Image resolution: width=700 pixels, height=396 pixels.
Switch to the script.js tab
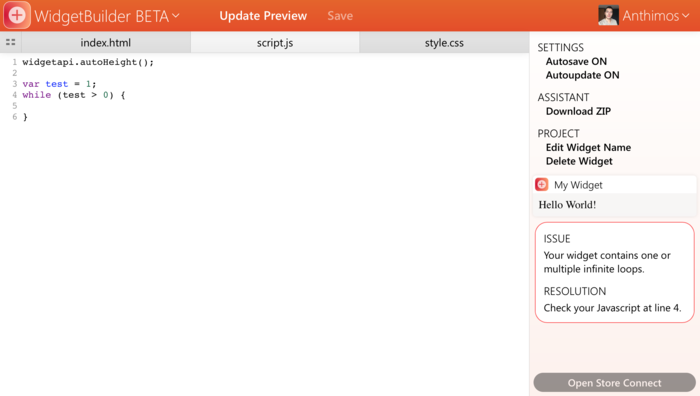[275, 43]
